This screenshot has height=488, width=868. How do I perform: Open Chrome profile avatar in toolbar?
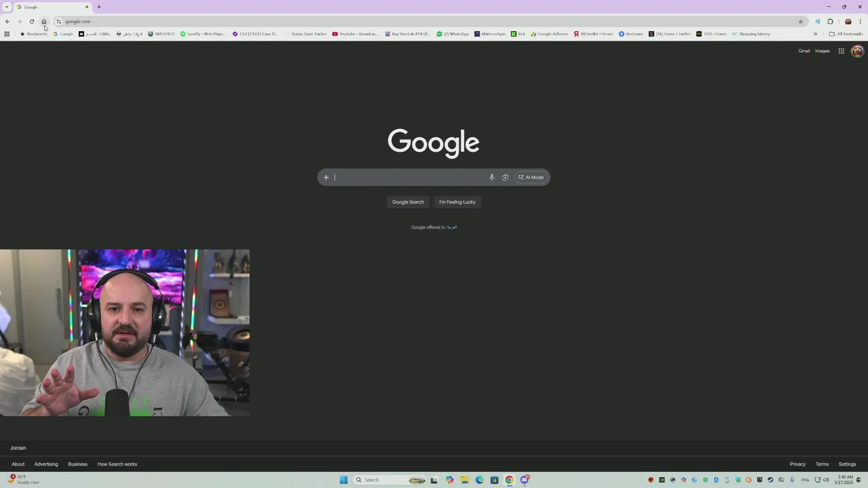[x=848, y=22]
